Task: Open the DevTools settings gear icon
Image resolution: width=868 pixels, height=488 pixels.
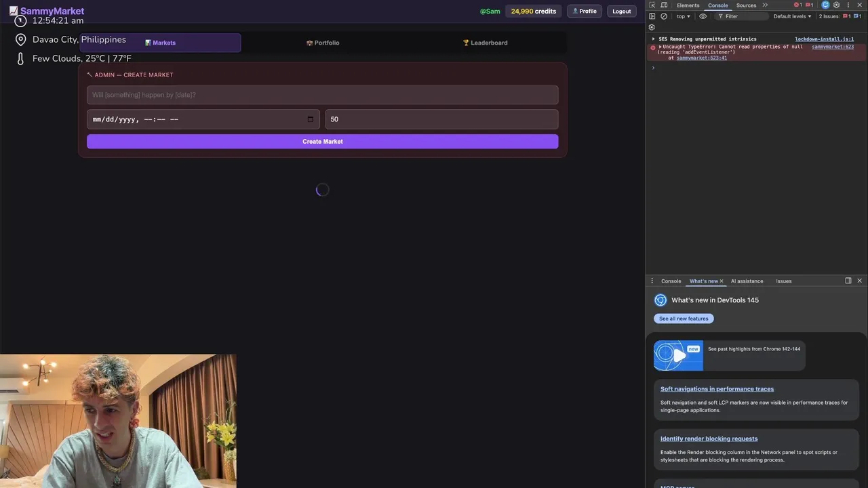Action: [836, 5]
